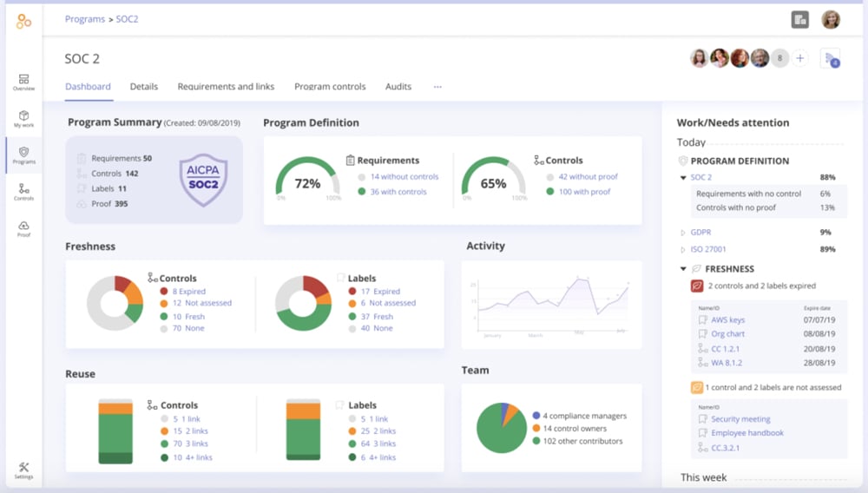Open the Proof cloud icon
This screenshot has height=493, width=868.
click(x=23, y=228)
